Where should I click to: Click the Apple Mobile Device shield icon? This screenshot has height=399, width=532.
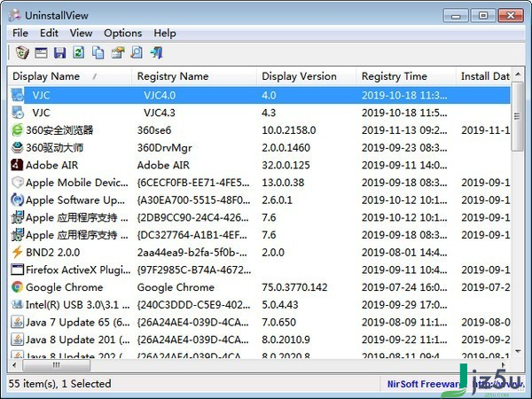[x=18, y=183]
